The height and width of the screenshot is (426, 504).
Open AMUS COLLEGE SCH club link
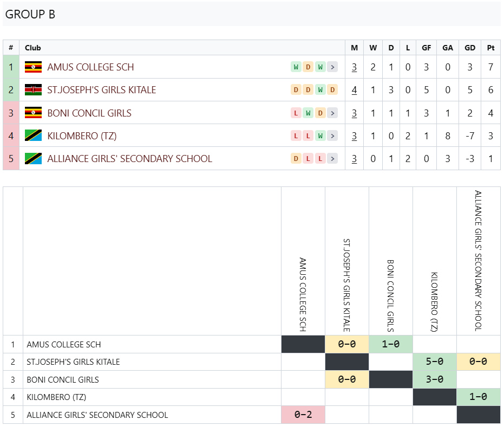coord(90,67)
